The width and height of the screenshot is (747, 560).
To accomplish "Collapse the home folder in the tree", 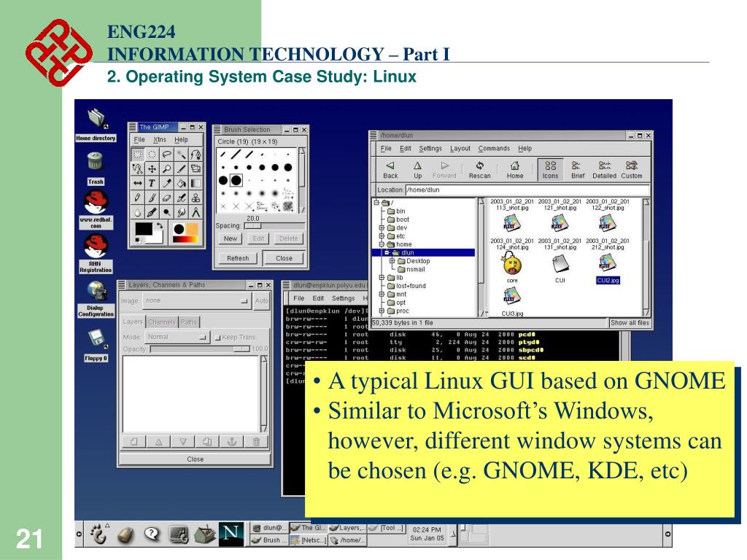I will (x=382, y=244).
